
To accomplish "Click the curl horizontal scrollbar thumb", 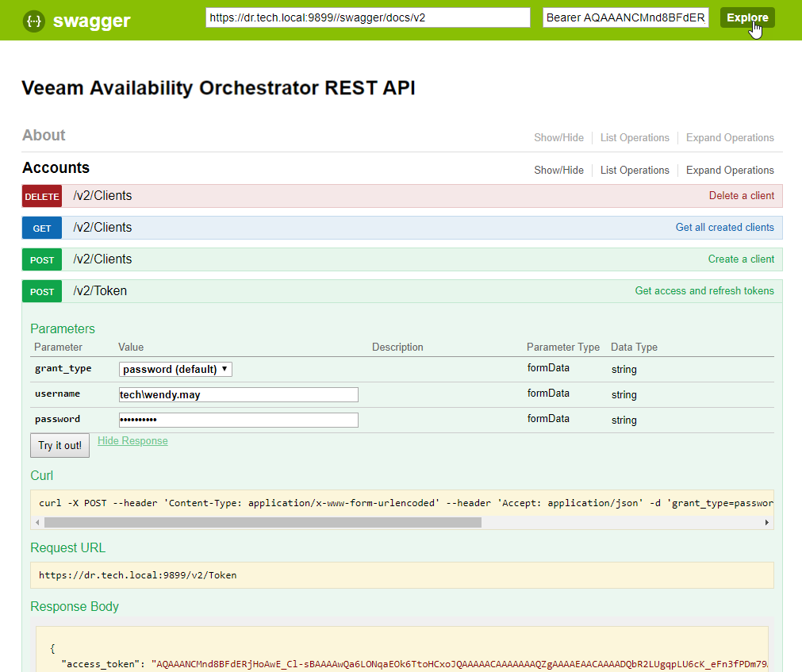I will 263,523.
